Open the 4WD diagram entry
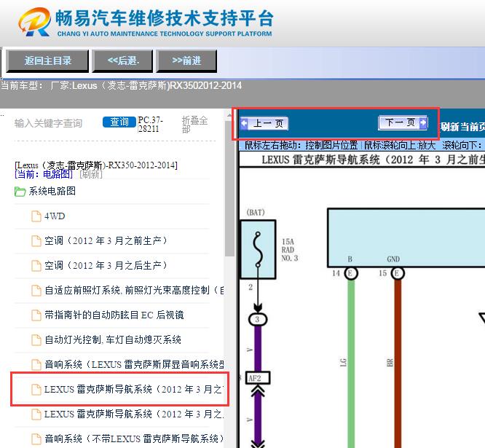 point(55,216)
